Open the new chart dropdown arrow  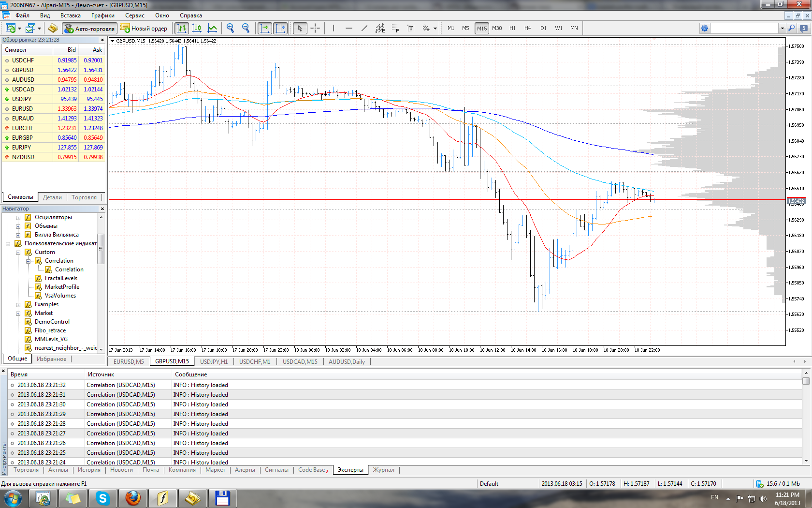[19, 29]
